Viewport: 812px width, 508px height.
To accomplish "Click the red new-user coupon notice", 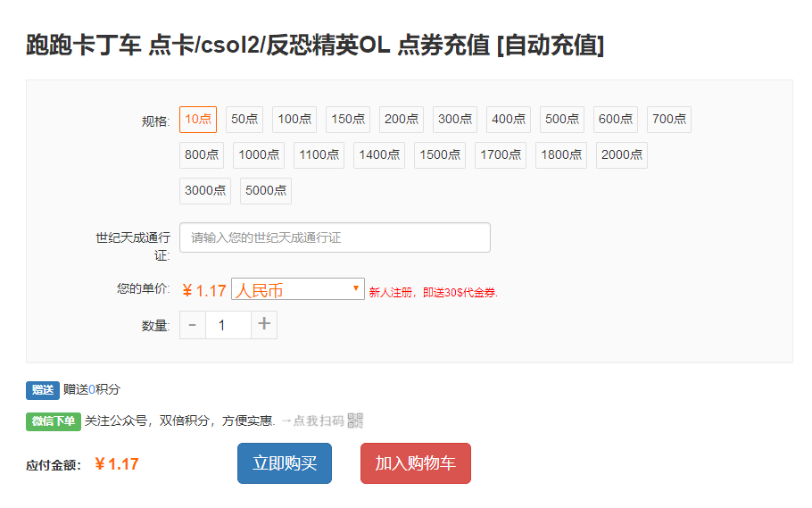I will click(433, 293).
